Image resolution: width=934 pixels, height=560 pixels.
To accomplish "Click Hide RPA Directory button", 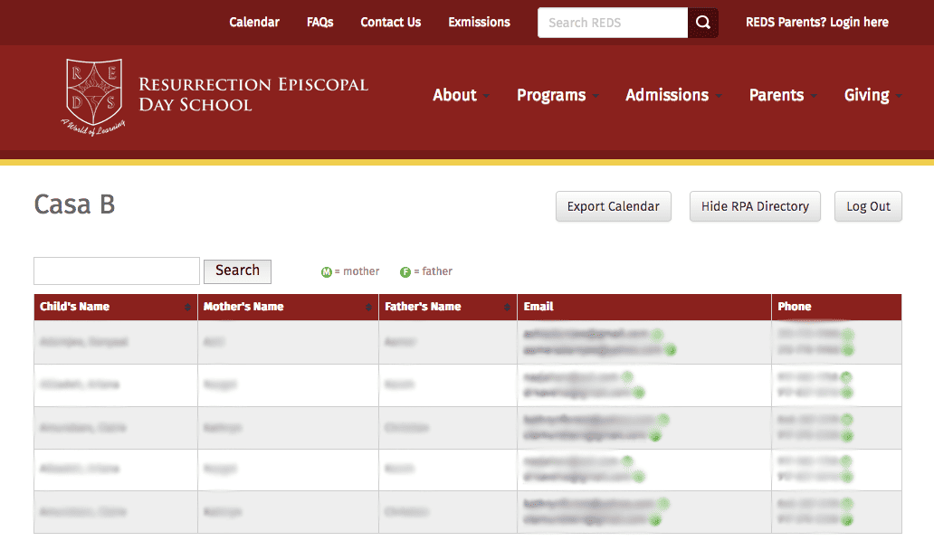I will point(755,206).
